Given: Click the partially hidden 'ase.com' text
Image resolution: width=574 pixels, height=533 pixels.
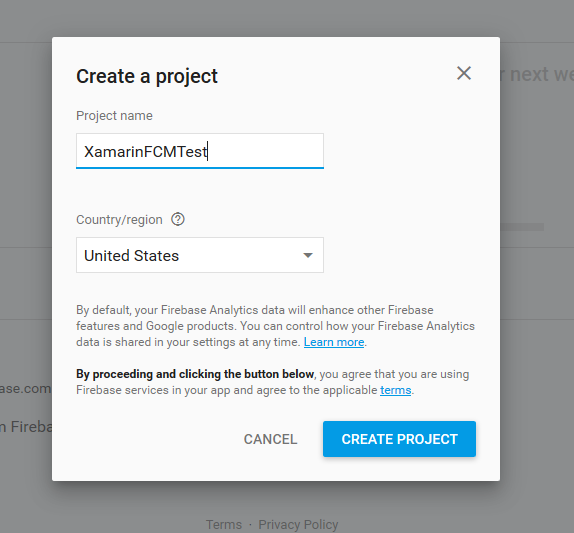Looking at the screenshot, I should point(26,388).
